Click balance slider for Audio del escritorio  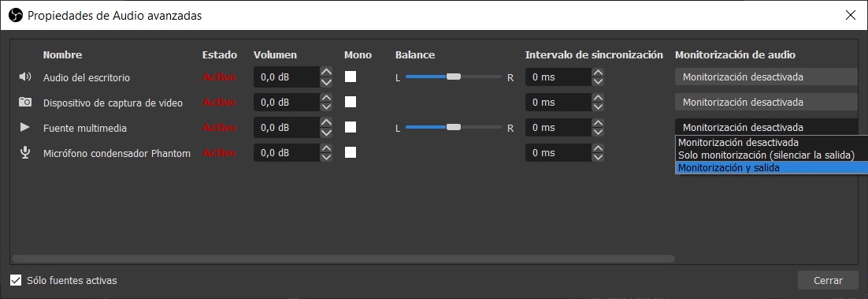tap(454, 77)
